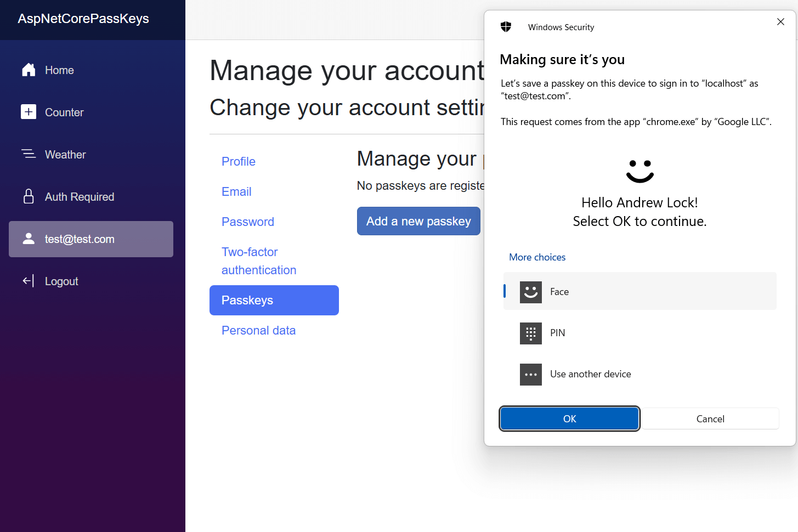Open Two-factor authentication settings

pos(258,261)
